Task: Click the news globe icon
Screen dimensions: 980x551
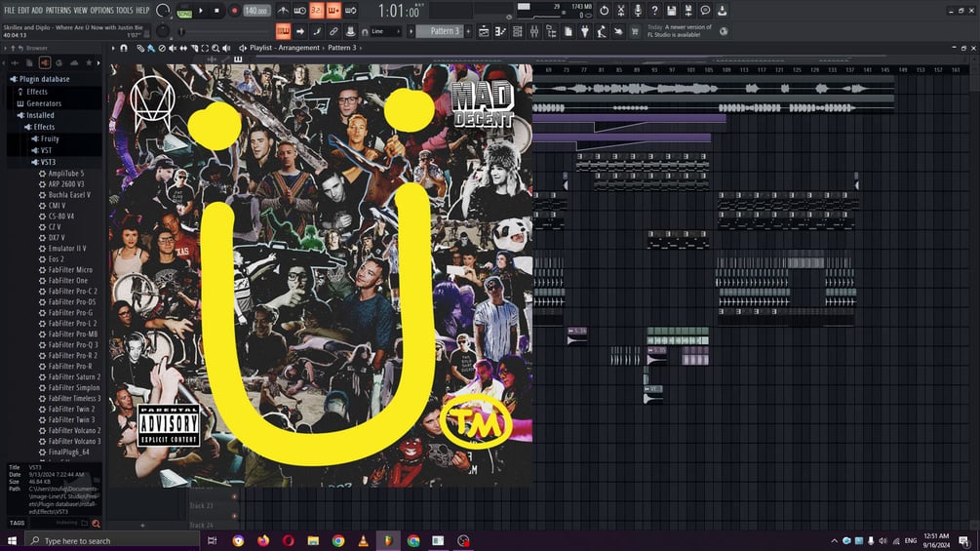Action: (x=724, y=31)
